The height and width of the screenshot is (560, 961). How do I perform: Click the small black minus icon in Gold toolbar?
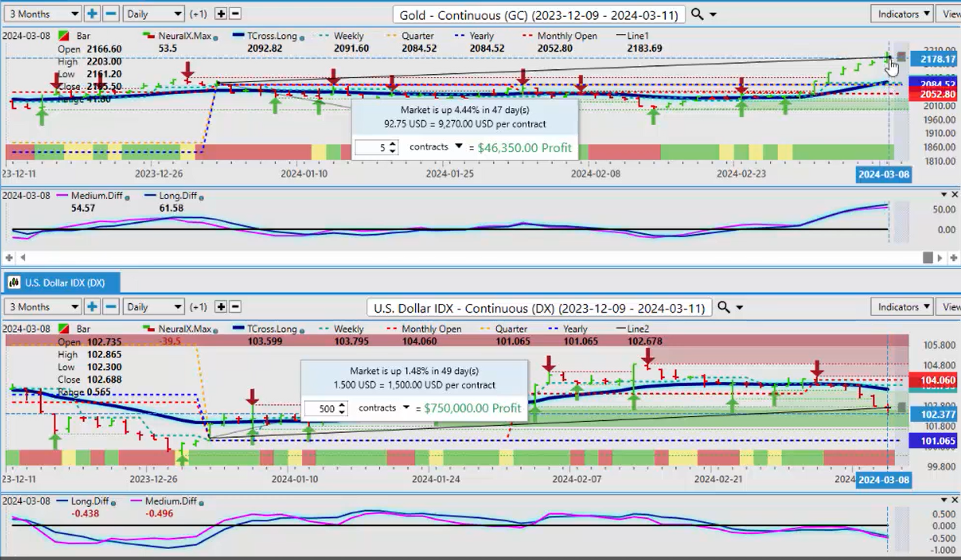point(235,14)
